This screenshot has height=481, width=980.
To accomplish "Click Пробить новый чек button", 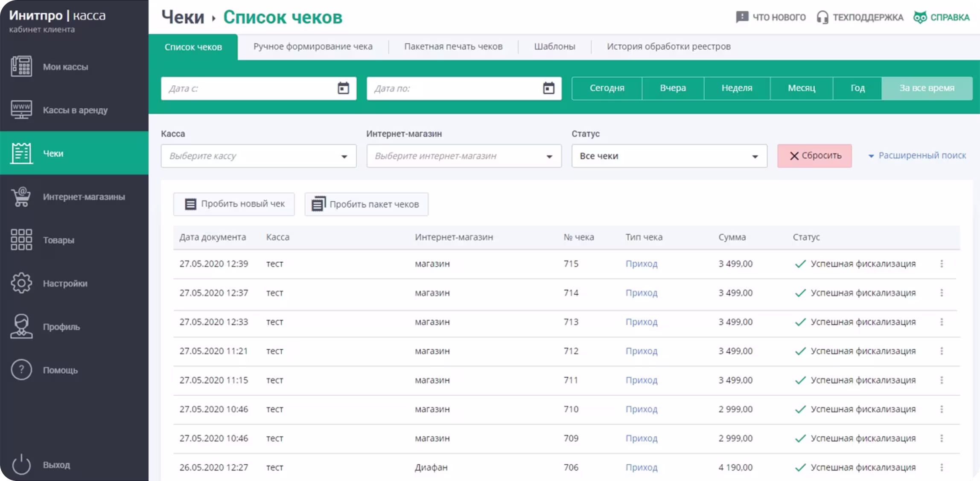I will click(x=234, y=204).
